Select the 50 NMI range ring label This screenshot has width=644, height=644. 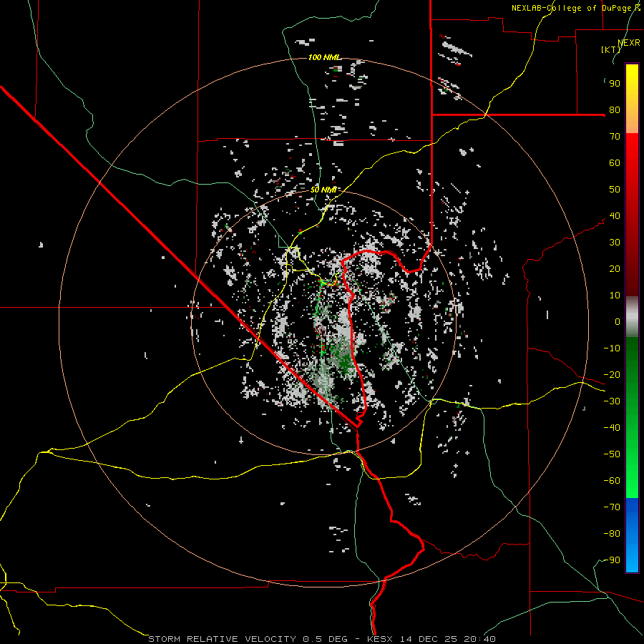click(x=323, y=190)
